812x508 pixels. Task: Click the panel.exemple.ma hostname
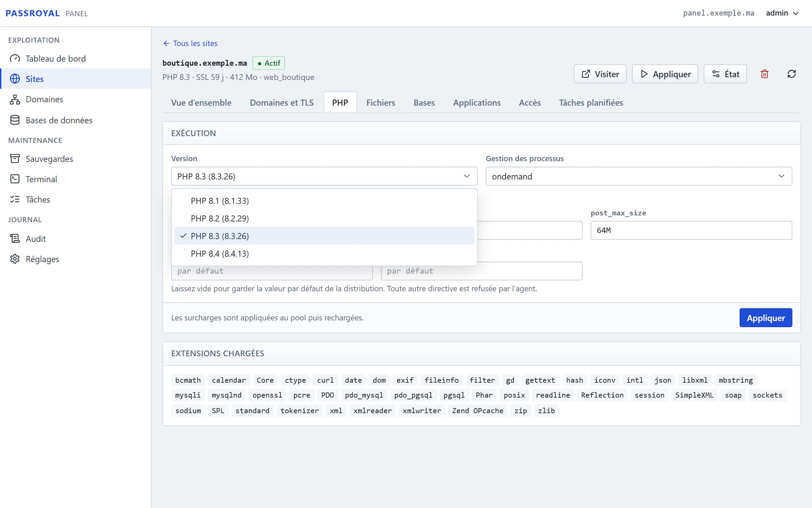[x=719, y=13]
